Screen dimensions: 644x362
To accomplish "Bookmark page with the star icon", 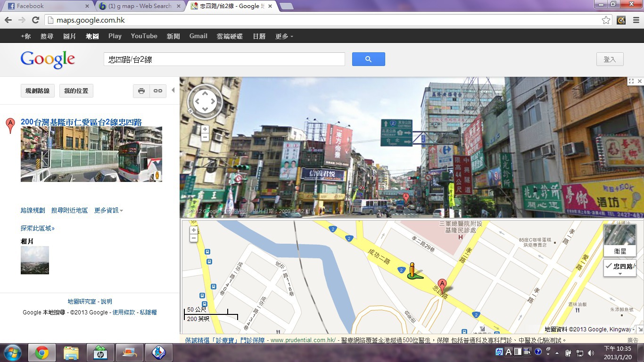I will [x=606, y=20].
